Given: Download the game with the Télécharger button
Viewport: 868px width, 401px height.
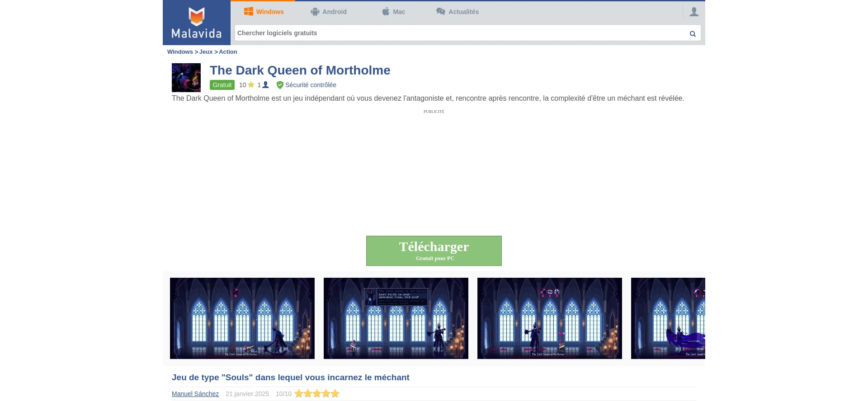Looking at the screenshot, I should point(434,251).
